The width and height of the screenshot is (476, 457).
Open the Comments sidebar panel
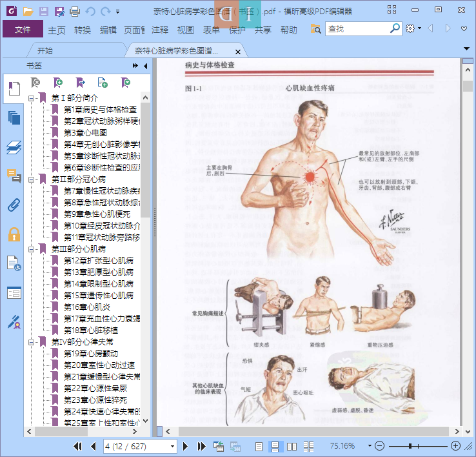(14, 176)
